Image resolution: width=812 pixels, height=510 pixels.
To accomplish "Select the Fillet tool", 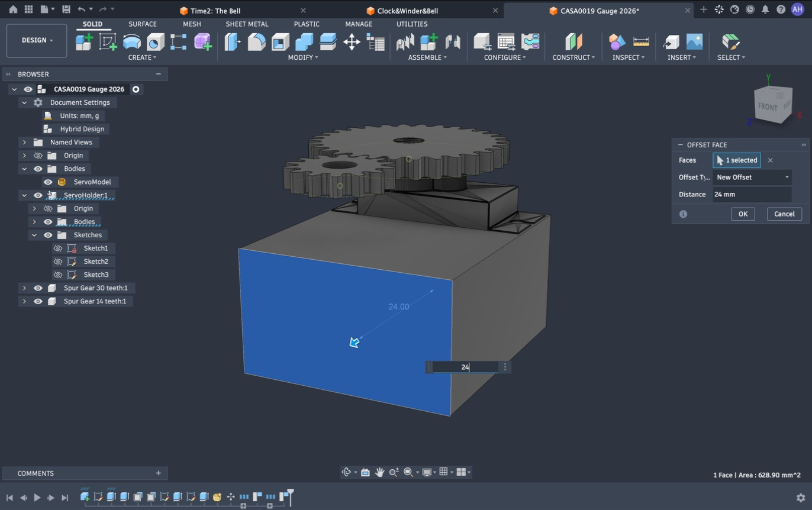I will 256,42.
